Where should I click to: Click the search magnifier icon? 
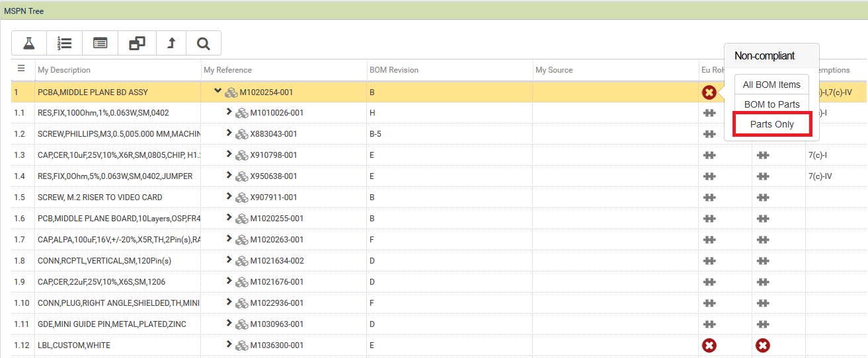[204, 44]
